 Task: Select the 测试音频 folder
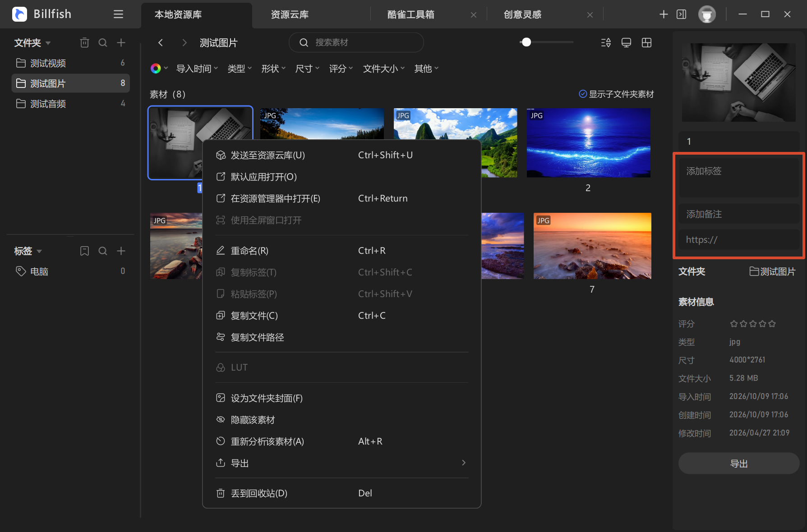click(x=71, y=104)
